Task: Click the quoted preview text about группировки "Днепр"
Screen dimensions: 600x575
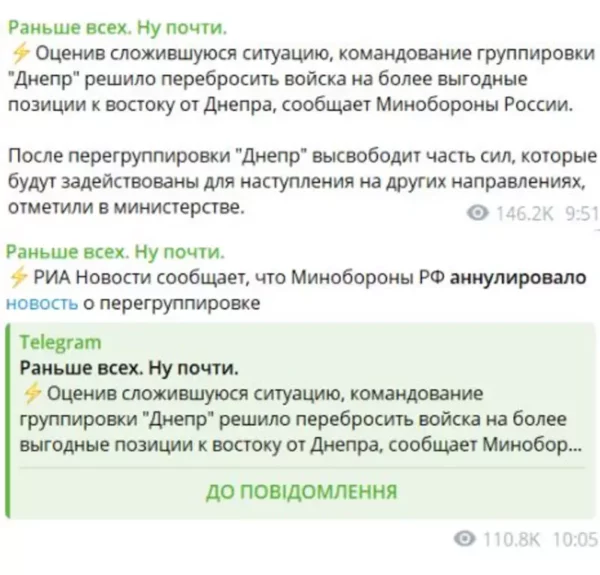Action: [301, 419]
